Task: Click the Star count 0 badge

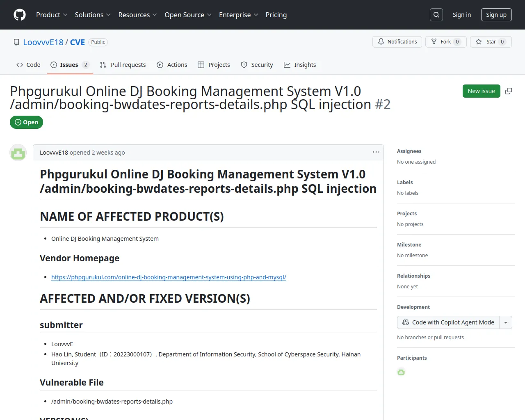Action: 502,42
